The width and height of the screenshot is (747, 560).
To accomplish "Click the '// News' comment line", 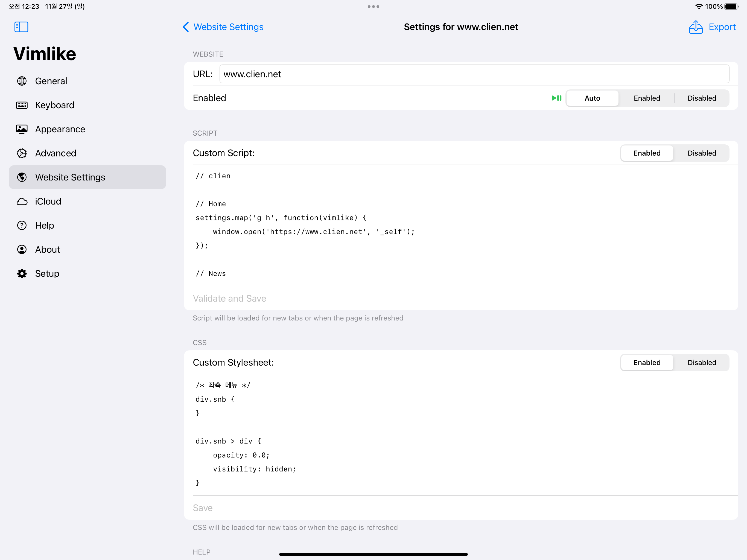I will click(x=211, y=273).
